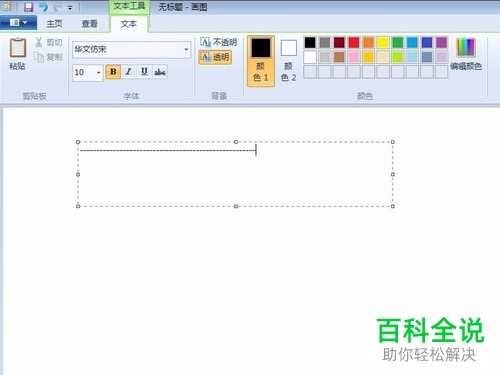Image resolution: width=500 pixels, height=375 pixels.
Task: Click the bottom-right handle of text box
Action: point(393,206)
